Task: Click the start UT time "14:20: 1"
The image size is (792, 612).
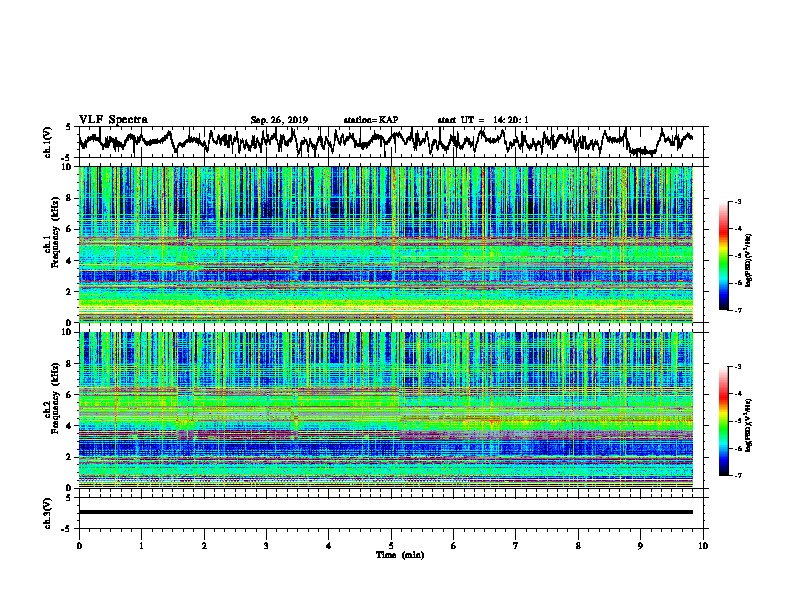Action: (x=511, y=120)
